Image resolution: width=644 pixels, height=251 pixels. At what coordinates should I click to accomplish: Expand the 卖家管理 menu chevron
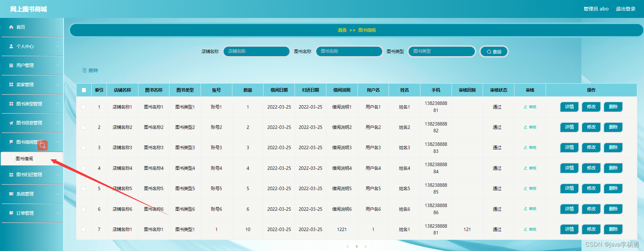57,85
